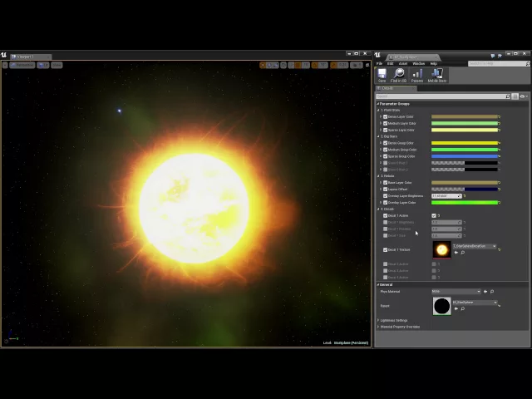Screen dimensions: 532x399
Task: Expand the Dense Layer Color row
Action: (x=381, y=116)
